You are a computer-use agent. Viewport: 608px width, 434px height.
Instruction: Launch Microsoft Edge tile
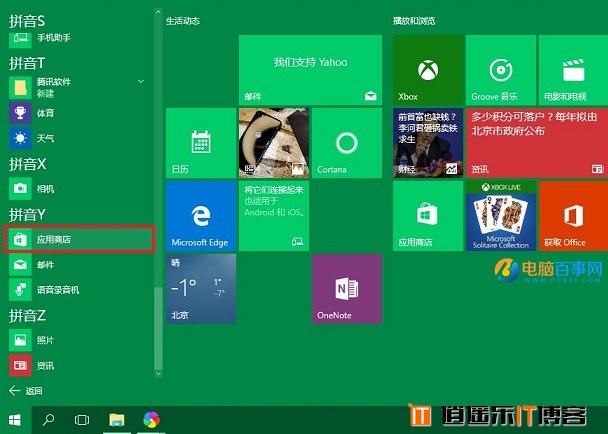201,216
